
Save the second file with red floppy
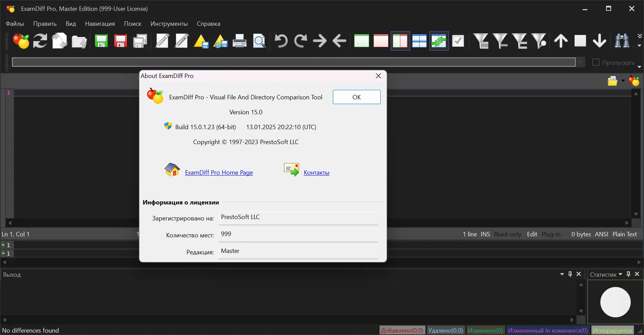coord(120,41)
